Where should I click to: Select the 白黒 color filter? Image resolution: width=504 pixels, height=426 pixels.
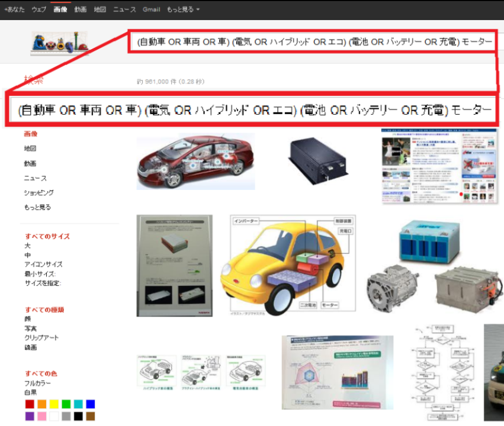pos(30,392)
